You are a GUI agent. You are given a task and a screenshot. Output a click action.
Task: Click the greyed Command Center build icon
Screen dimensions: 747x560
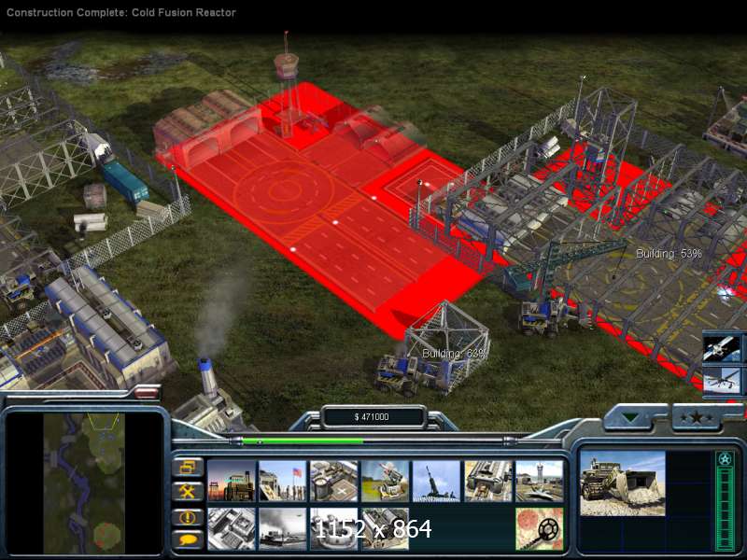tap(231, 528)
